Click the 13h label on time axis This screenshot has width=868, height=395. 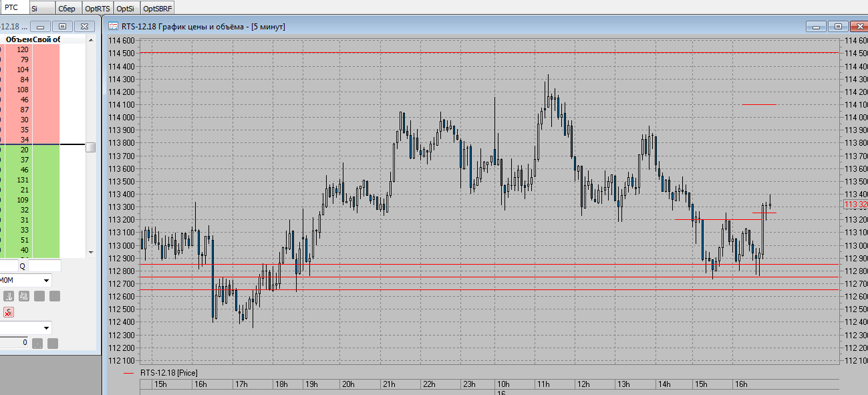pyautogui.click(x=624, y=384)
